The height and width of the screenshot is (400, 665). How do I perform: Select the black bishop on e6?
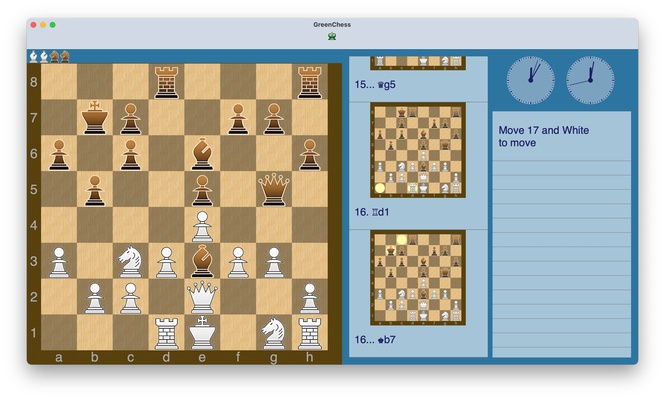coord(202,154)
